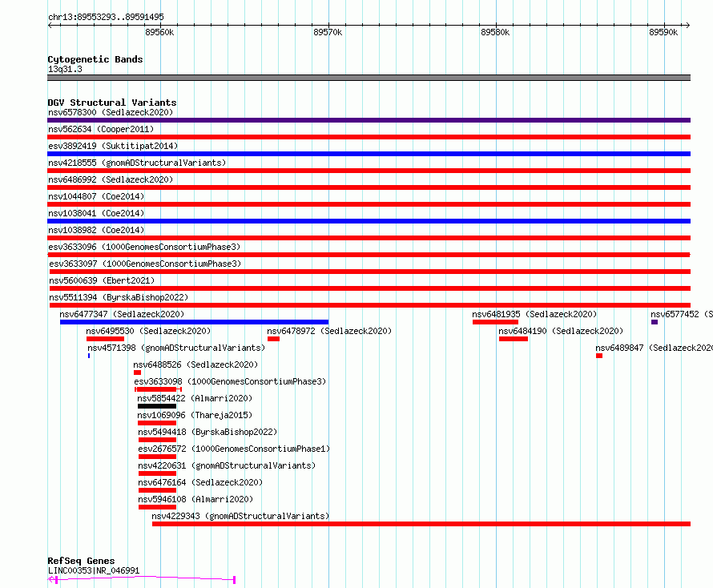Image resolution: width=713 pixels, height=588 pixels.
Task: Open variant nsv562634 (Cooper2011)
Action: pyautogui.click(x=101, y=129)
